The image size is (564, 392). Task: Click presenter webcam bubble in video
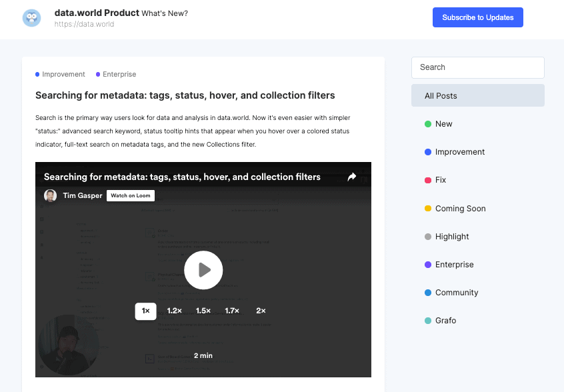tap(69, 345)
